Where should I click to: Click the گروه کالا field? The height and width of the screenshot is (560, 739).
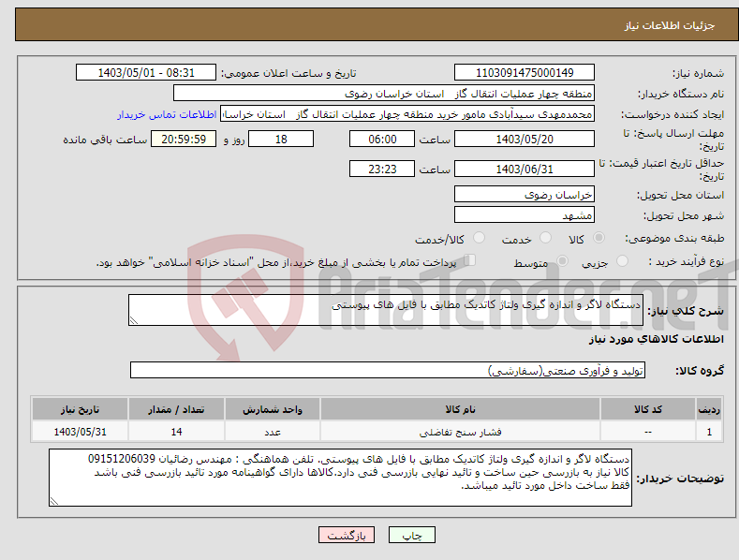pos(388,370)
